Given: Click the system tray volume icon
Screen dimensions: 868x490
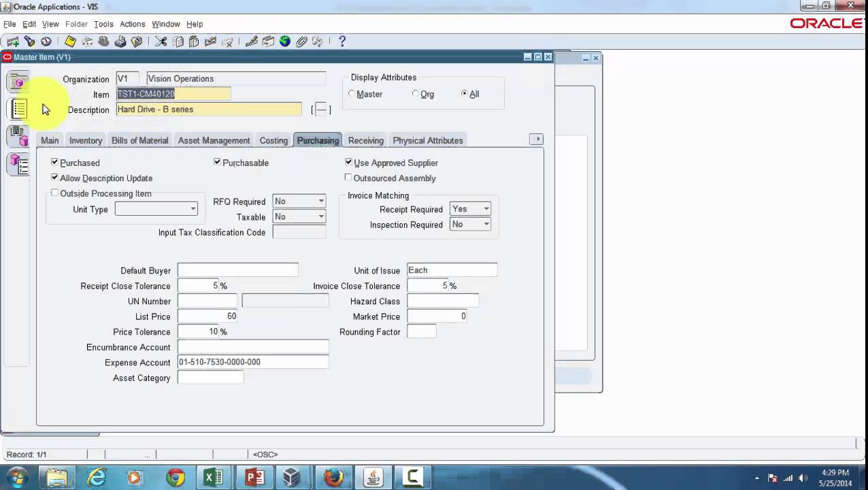Looking at the screenshot, I should point(803,478).
